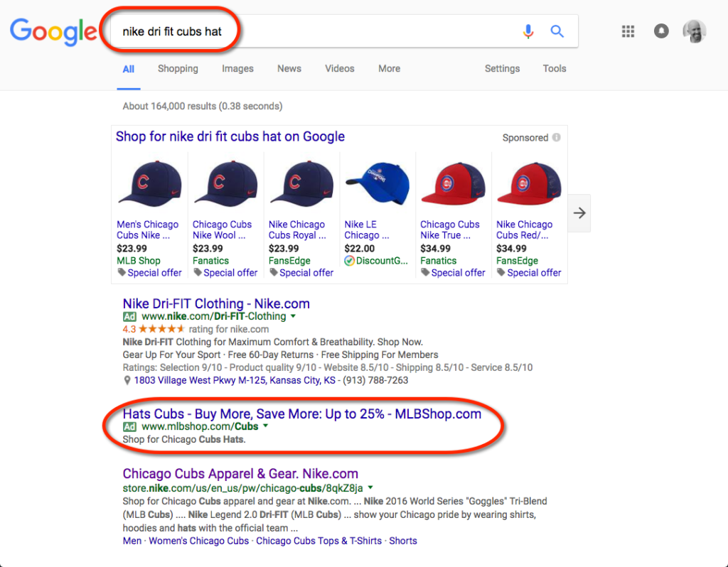Click the www.mlbshop.com/Cubs URL

200,426
